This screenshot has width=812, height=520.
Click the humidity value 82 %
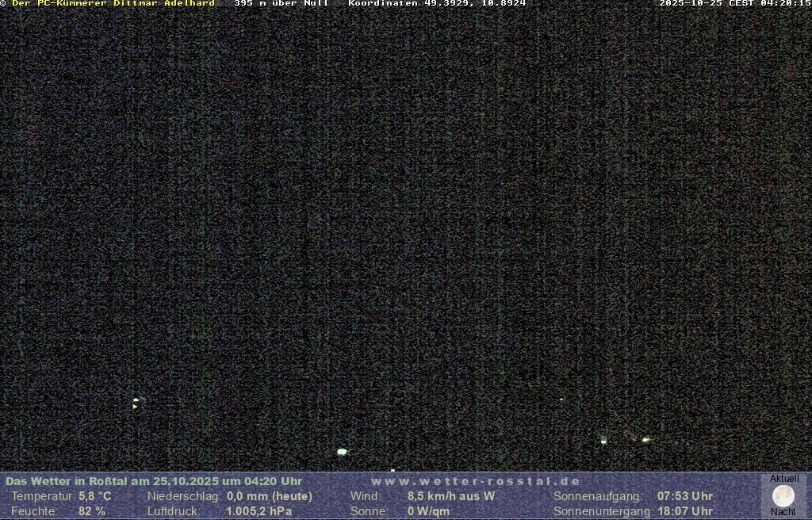pos(92,511)
